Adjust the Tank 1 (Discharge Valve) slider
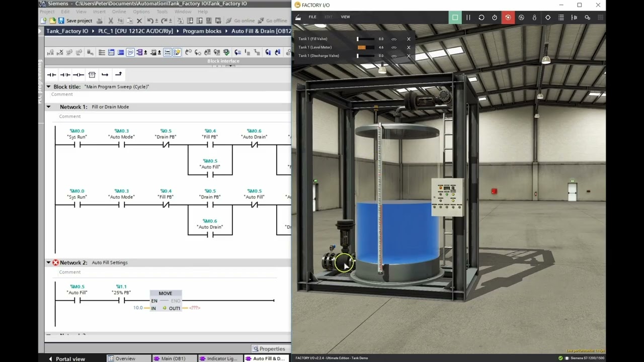The width and height of the screenshot is (644, 362). [x=366, y=56]
